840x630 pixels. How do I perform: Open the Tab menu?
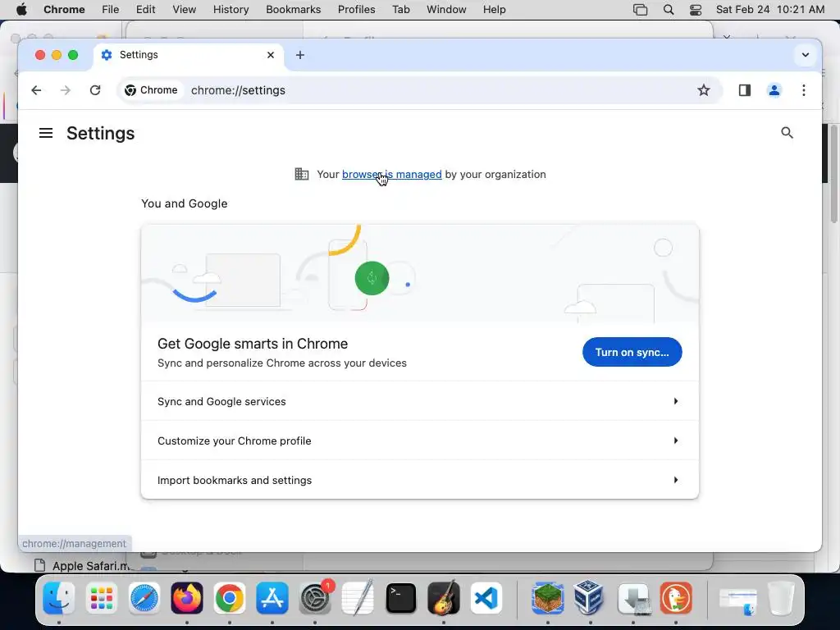[x=400, y=10]
